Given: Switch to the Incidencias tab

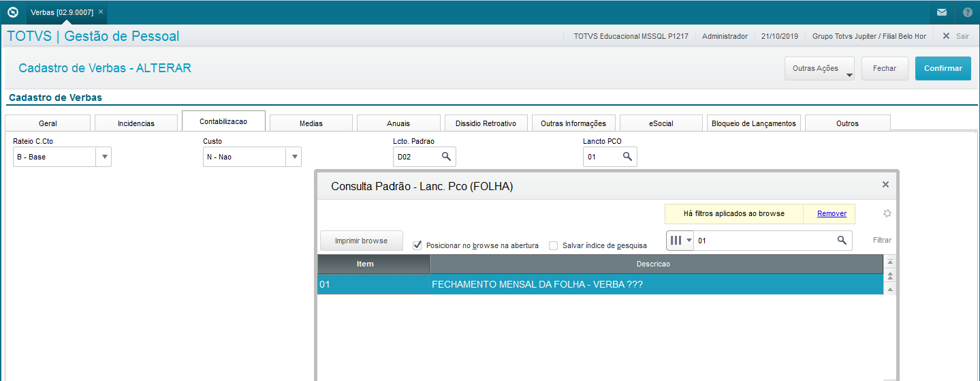Looking at the screenshot, I should pos(136,123).
